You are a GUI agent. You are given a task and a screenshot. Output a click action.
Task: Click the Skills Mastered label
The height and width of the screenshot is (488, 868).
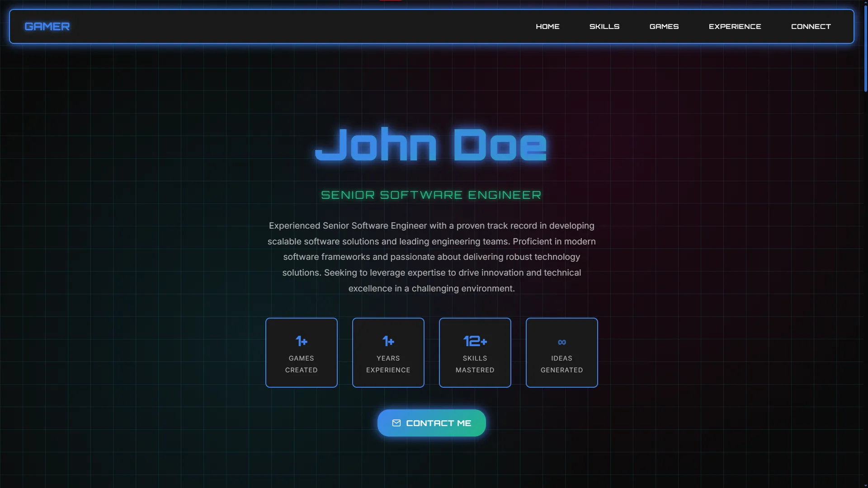pos(475,364)
